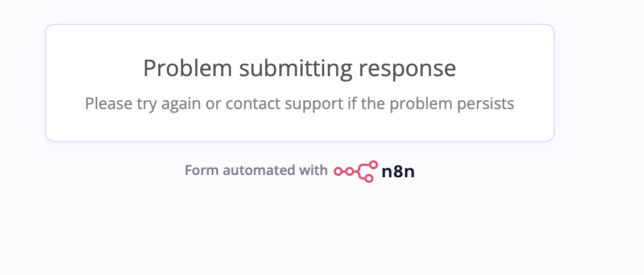The width and height of the screenshot is (644, 275).
Task: Click the "Problem submitting response" heading
Action: pos(299,68)
